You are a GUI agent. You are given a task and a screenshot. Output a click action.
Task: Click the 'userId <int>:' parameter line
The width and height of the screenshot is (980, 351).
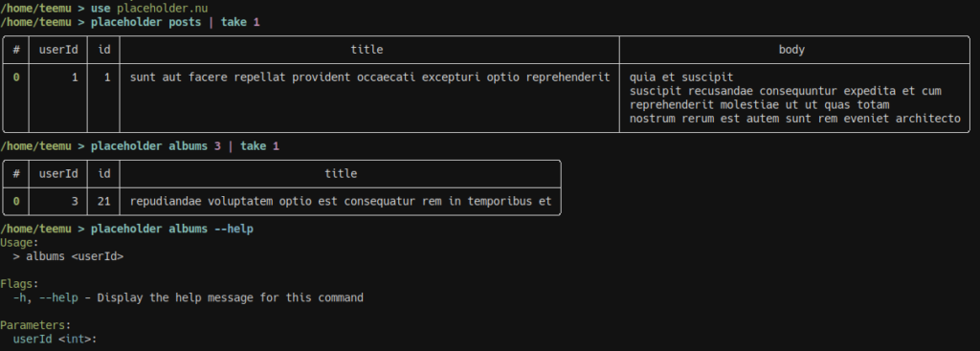click(x=55, y=340)
